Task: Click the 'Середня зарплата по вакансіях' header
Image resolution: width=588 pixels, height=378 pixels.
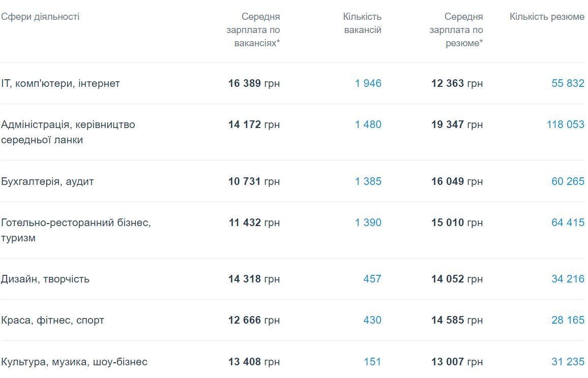Action: [254, 30]
